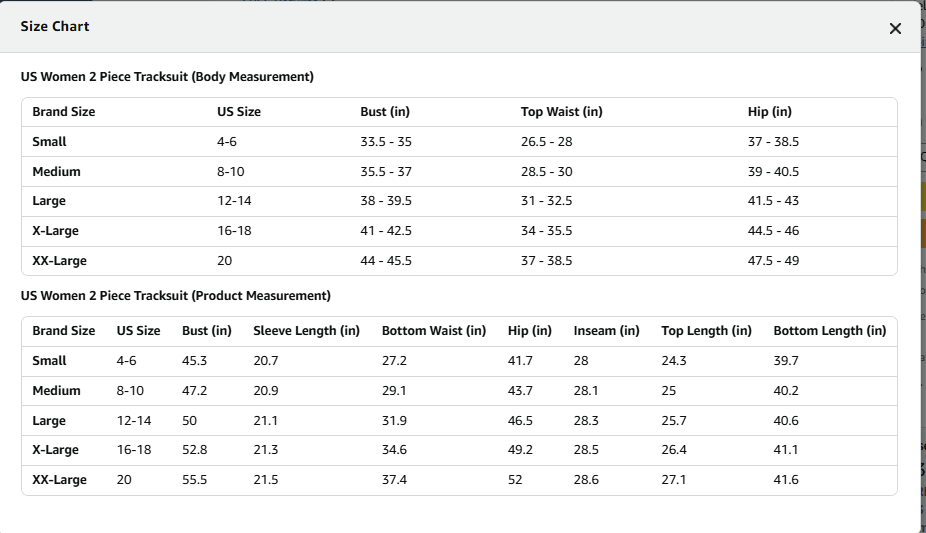Image resolution: width=926 pixels, height=533 pixels.
Task: Click the Product Measurement table title
Action: point(175,296)
